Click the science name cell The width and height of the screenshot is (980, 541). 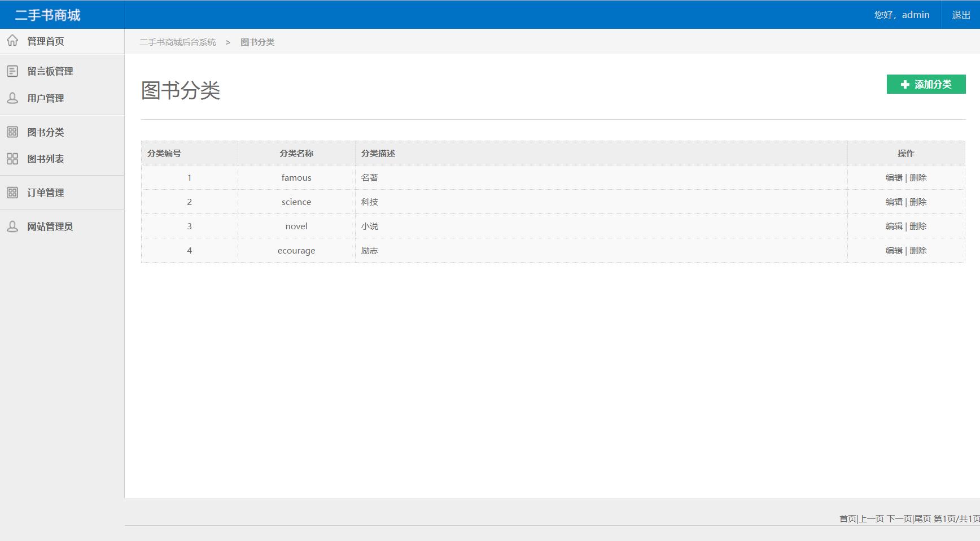(x=296, y=202)
